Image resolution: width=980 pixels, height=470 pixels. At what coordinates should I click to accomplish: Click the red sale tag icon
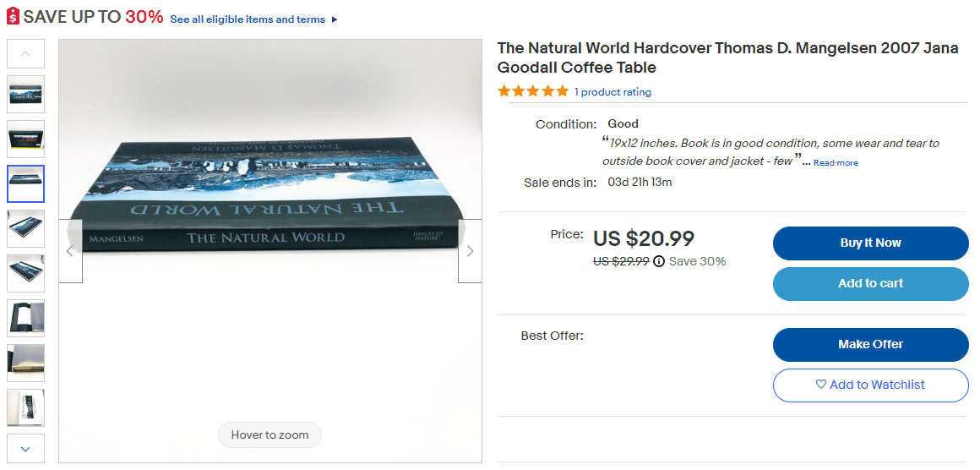(14, 16)
